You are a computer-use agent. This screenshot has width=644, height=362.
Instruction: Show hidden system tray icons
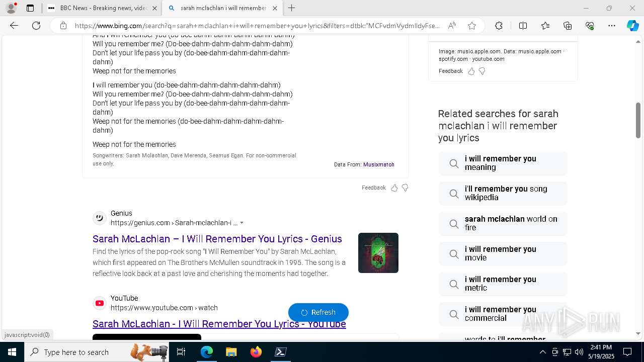(542, 352)
